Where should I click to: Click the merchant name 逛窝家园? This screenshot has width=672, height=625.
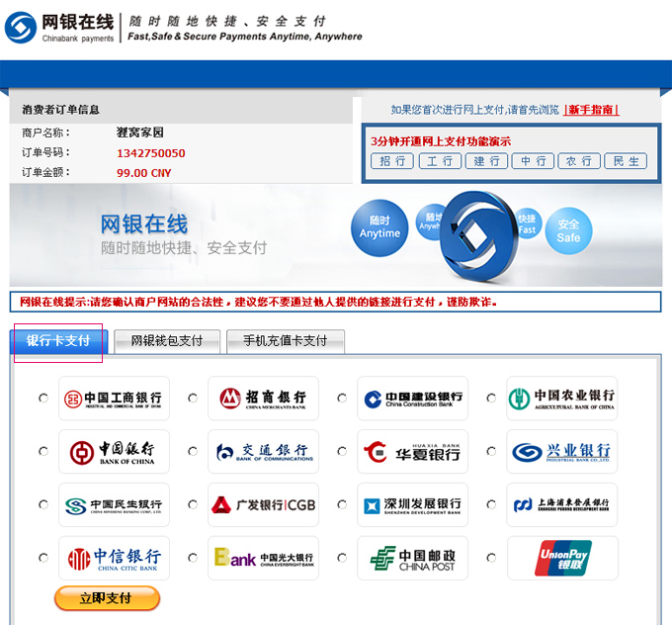(x=139, y=133)
